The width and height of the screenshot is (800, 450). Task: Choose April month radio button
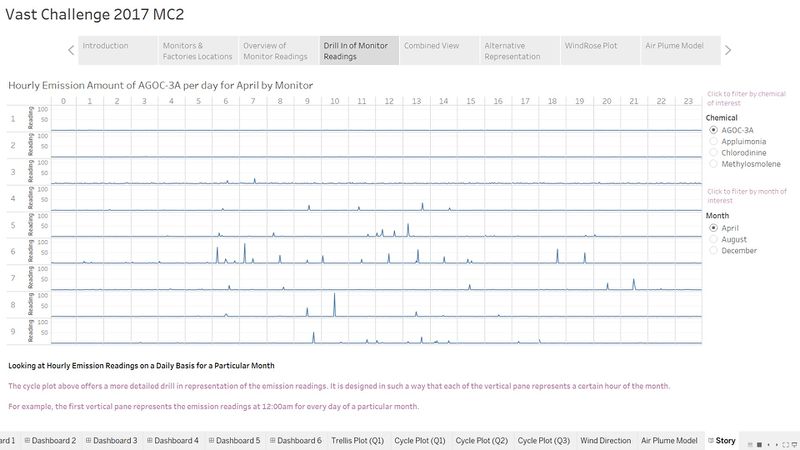tap(714, 228)
